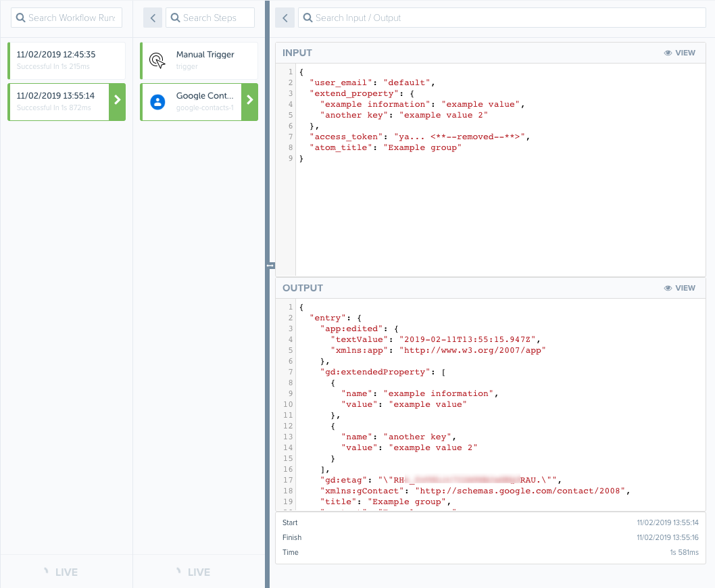Image resolution: width=715 pixels, height=588 pixels.
Task: Collapse the Input/Output panel with back chevron
Action: 285,18
